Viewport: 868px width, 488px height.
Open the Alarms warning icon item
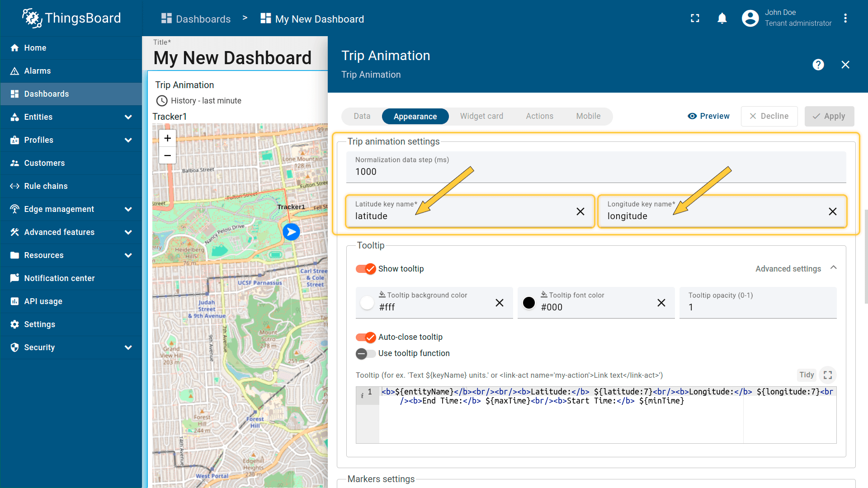tap(14, 71)
